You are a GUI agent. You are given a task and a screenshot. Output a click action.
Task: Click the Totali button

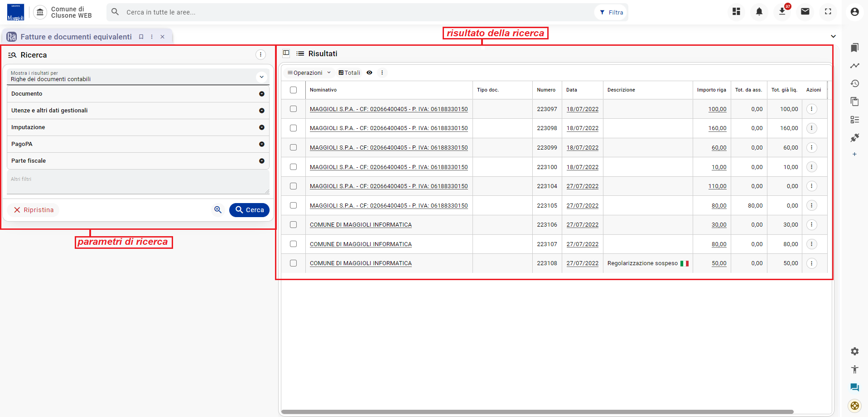pyautogui.click(x=349, y=73)
